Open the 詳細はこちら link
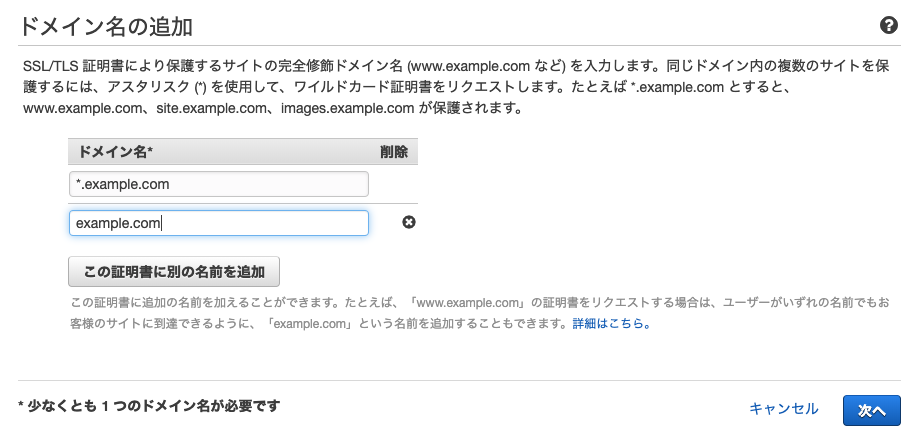This screenshot has width=912, height=431. click(612, 325)
